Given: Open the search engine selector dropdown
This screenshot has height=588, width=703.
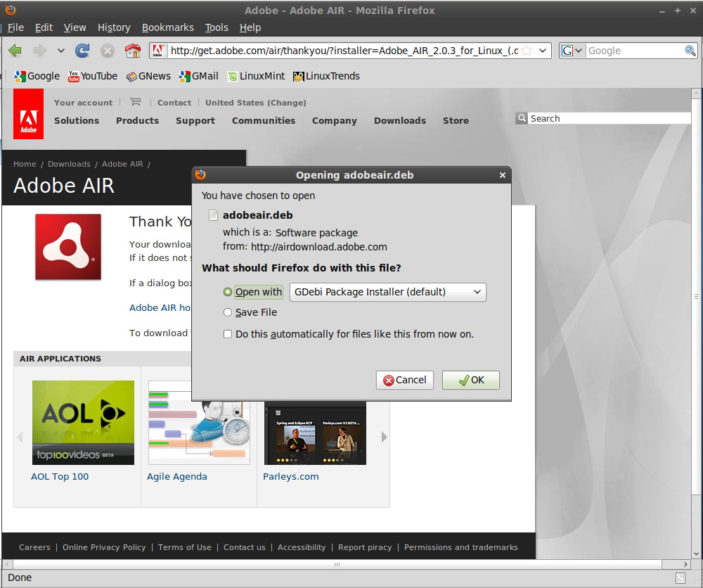Looking at the screenshot, I should [x=572, y=51].
